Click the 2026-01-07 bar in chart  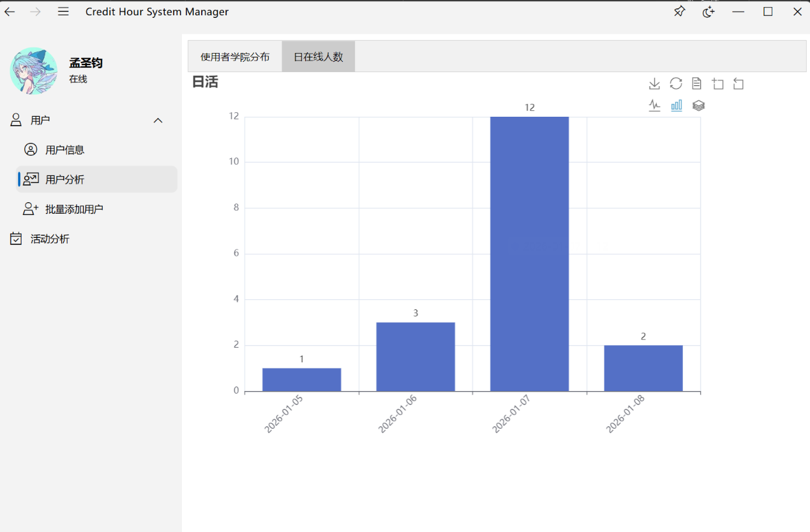[529, 254]
